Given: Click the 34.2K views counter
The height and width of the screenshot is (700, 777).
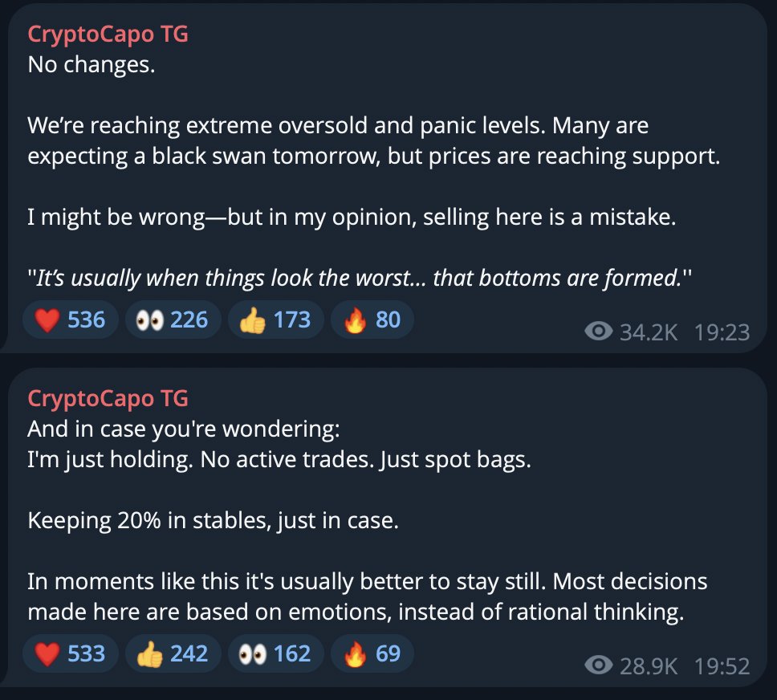Looking at the screenshot, I should pyautogui.click(x=649, y=332).
